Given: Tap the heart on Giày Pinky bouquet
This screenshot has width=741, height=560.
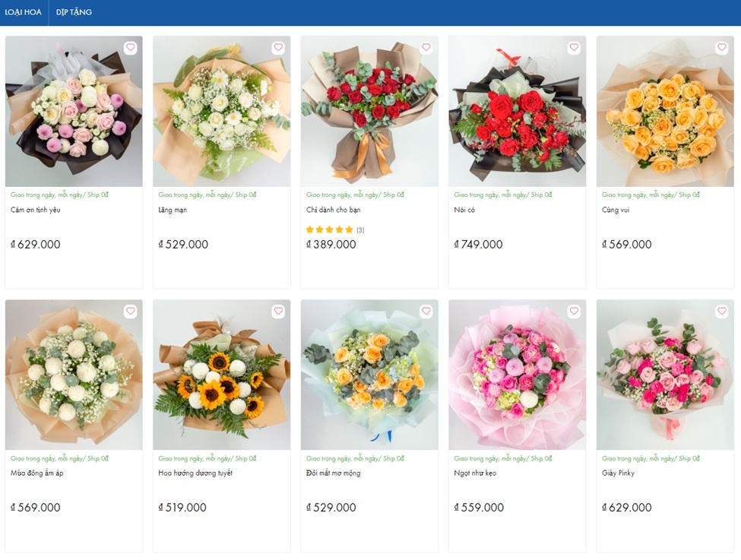Looking at the screenshot, I should tap(721, 312).
